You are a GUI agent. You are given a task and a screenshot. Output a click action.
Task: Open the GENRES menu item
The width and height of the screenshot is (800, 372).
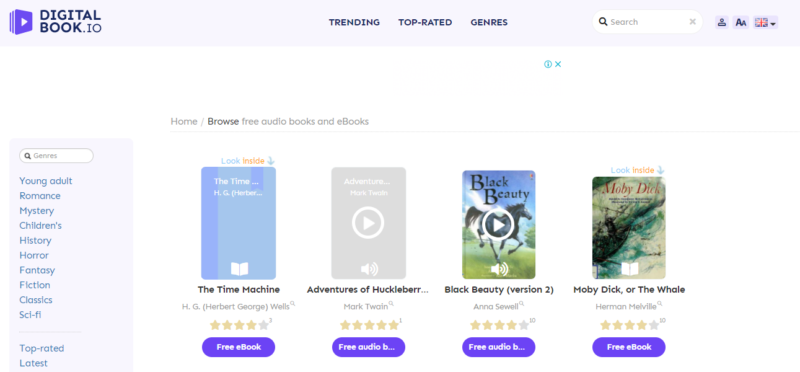[x=489, y=22]
